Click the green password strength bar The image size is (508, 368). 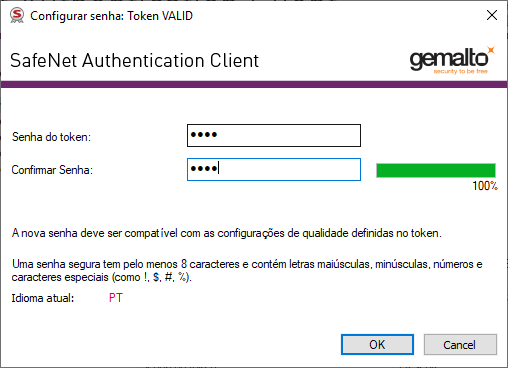click(436, 170)
